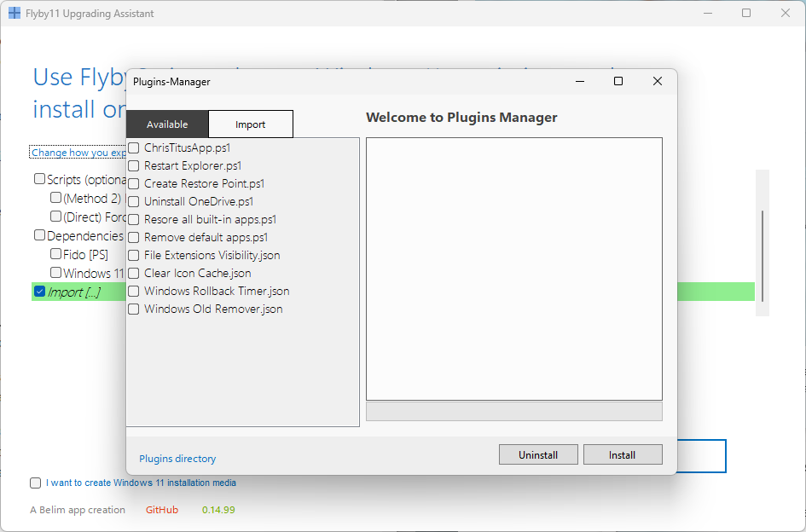Check the Restart Explorer.ps1 plugin

134,166
